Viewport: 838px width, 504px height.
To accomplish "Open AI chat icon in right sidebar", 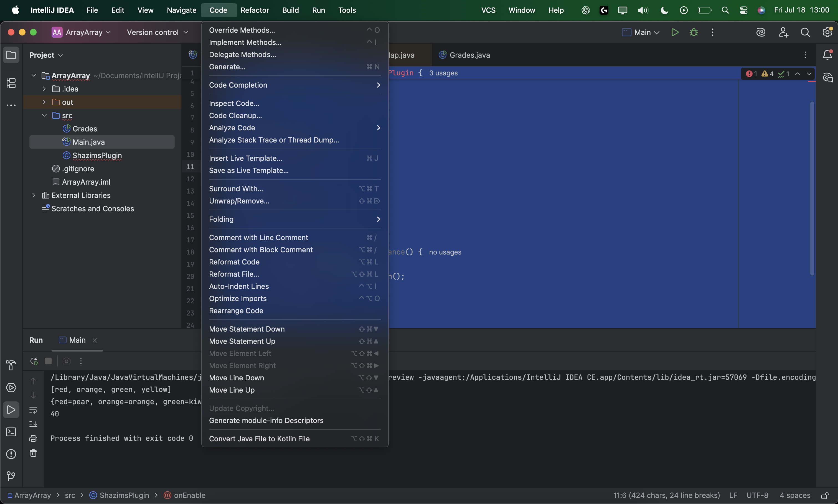I will pyautogui.click(x=827, y=78).
